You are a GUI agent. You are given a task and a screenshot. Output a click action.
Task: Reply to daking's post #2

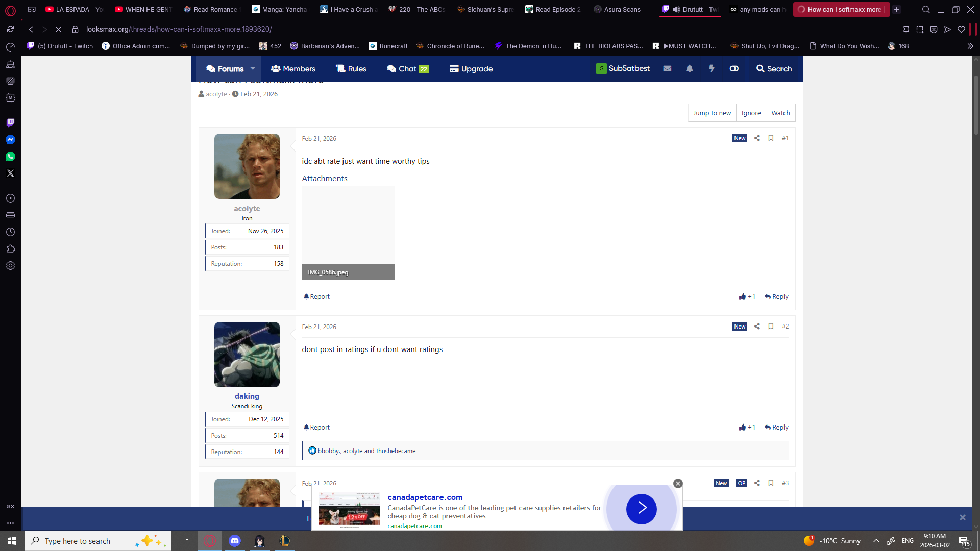pos(776,428)
